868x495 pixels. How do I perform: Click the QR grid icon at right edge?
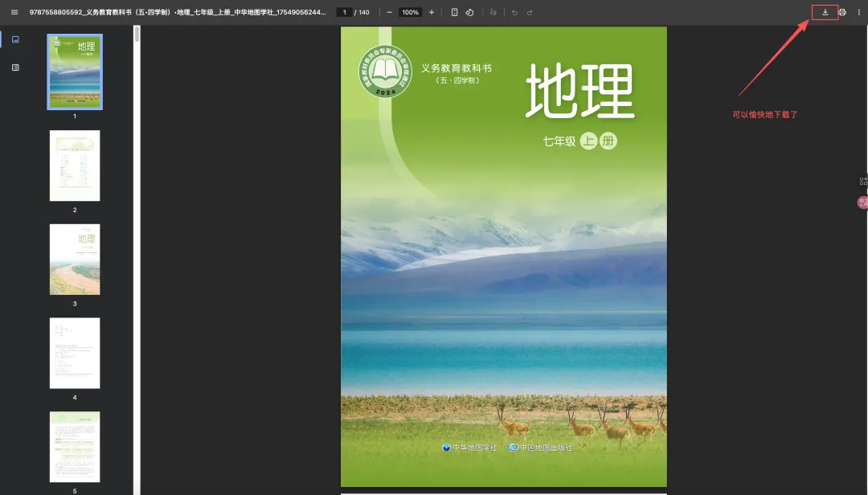(863, 181)
